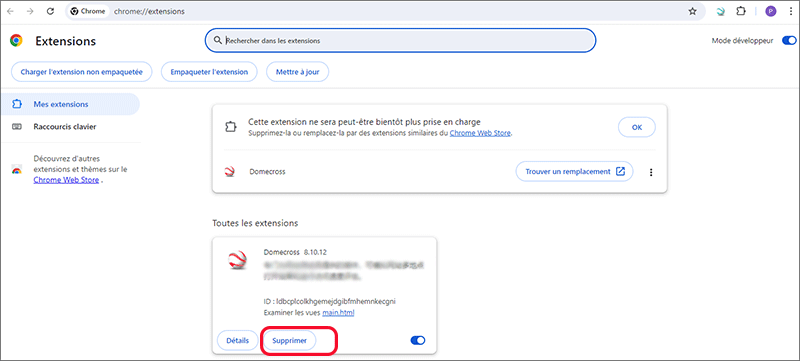The image size is (800, 361).
Task: Dismiss the warning with OK button
Action: pyautogui.click(x=637, y=127)
